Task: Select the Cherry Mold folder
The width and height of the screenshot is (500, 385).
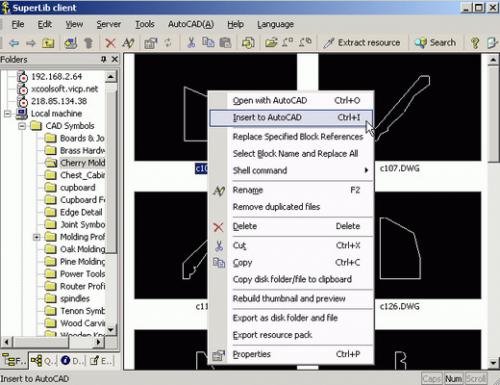Action: (x=82, y=163)
